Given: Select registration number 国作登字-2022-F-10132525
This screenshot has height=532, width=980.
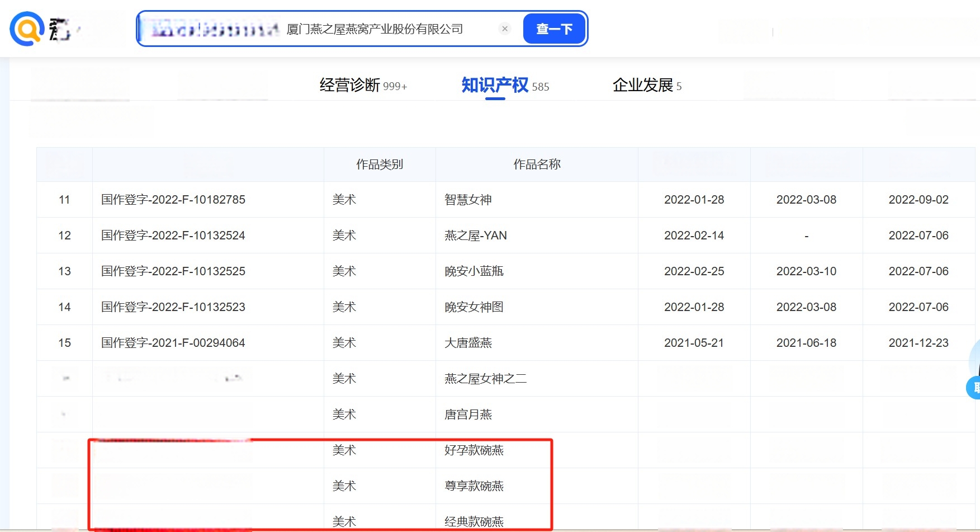Looking at the screenshot, I should pyautogui.click(x=173, y=271).
